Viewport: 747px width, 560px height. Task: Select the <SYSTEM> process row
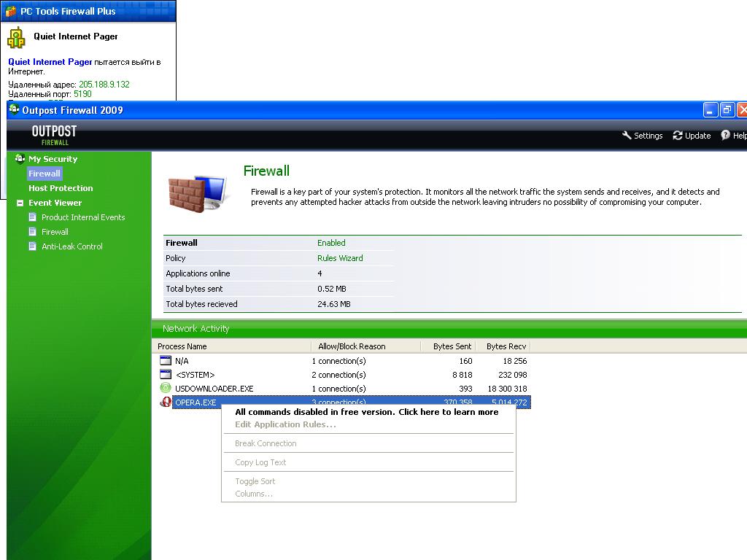(x=344, y=375)
